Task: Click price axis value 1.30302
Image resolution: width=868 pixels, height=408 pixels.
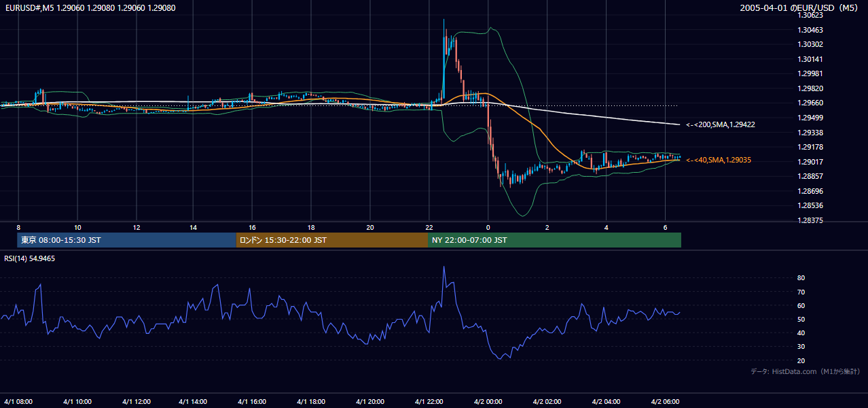Action: 811,44
